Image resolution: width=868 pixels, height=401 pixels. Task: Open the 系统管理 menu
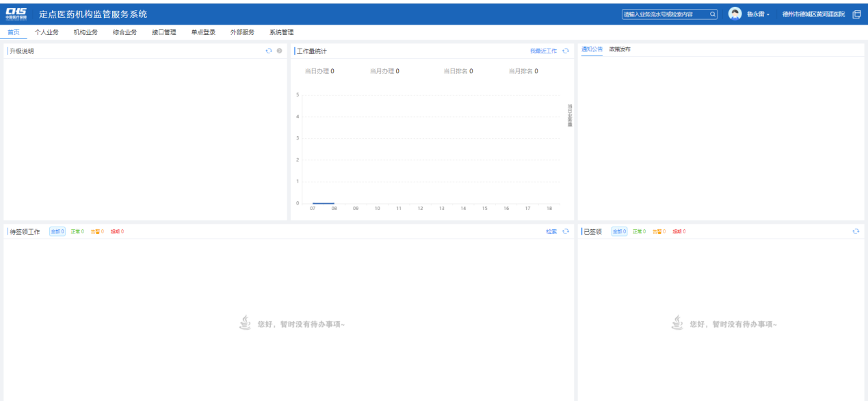pos(281,32)
